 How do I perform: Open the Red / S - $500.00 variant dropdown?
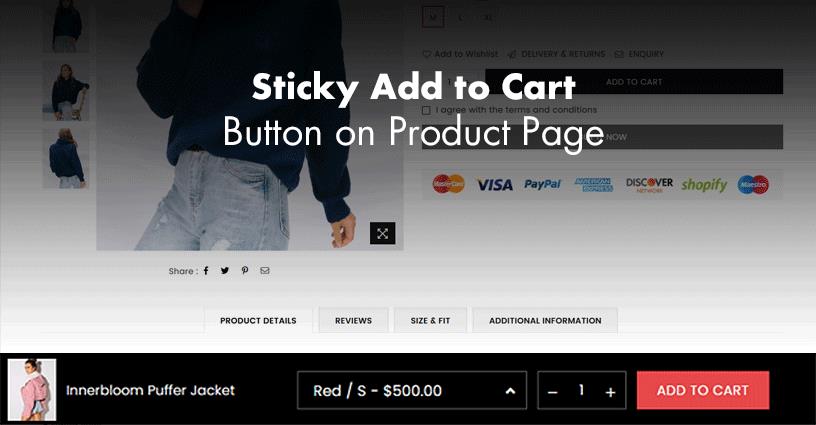(x=412, y=390)
